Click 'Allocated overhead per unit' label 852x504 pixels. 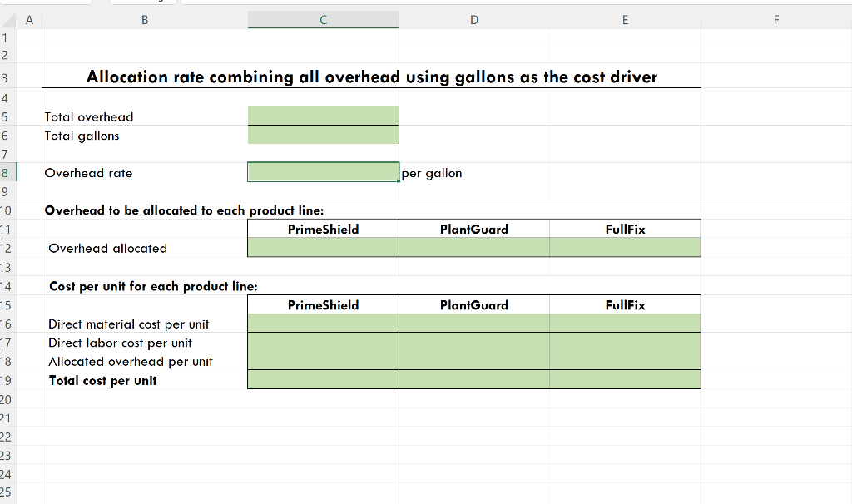[x=131, y=362]
